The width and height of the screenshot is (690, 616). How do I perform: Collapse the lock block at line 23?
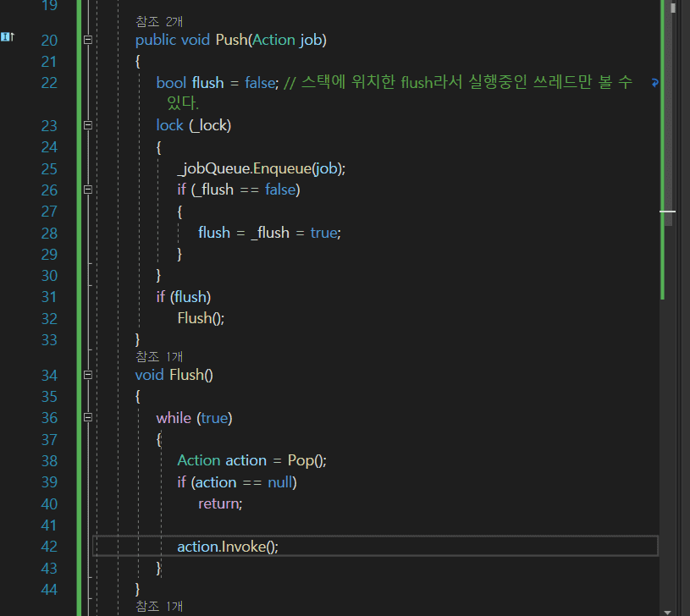88,125
